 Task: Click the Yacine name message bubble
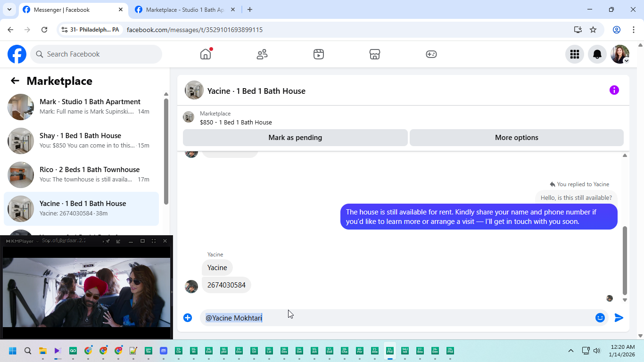(x=217, y=268)
